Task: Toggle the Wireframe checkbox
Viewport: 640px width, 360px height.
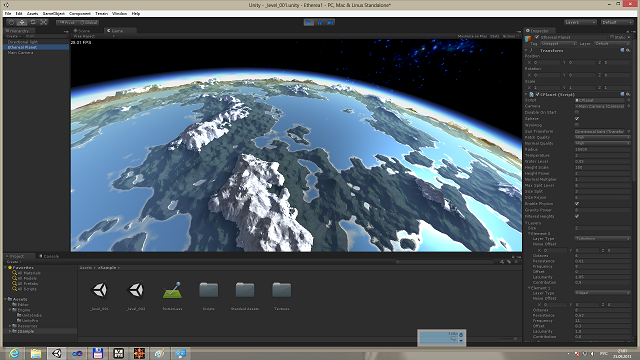Action: pos(577,125)
